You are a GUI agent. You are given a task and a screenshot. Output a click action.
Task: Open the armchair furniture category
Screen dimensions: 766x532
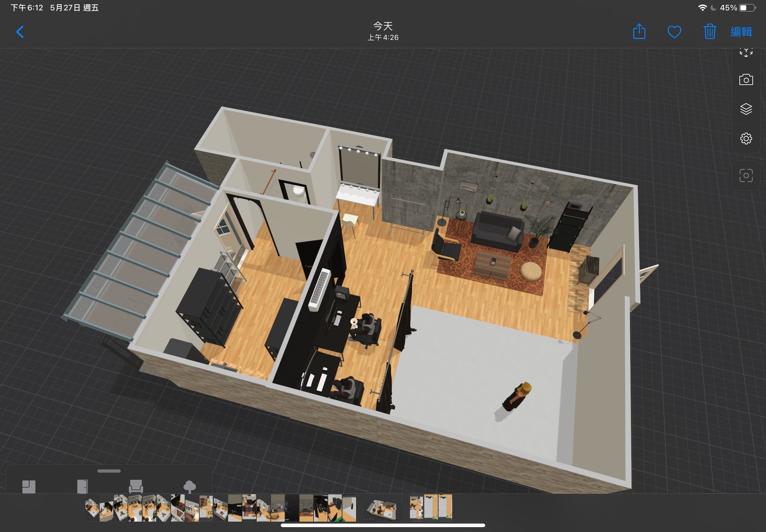point(136,486)
